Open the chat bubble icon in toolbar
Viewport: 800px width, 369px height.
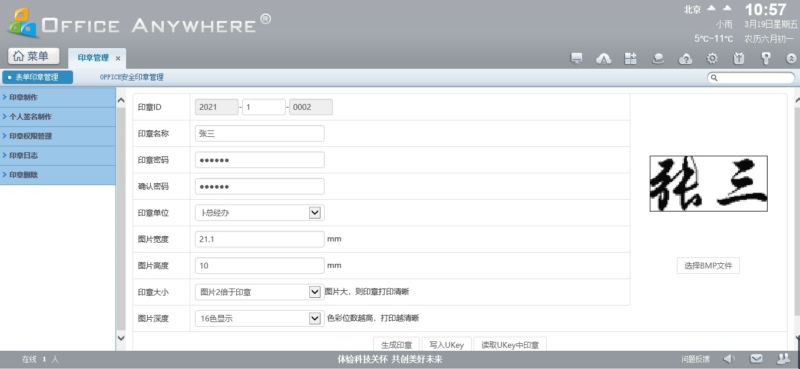(x=658, y=59)
